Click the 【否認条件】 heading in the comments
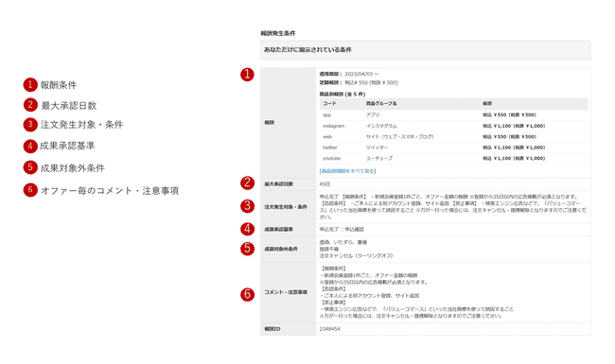 click(x=333, y=288)
